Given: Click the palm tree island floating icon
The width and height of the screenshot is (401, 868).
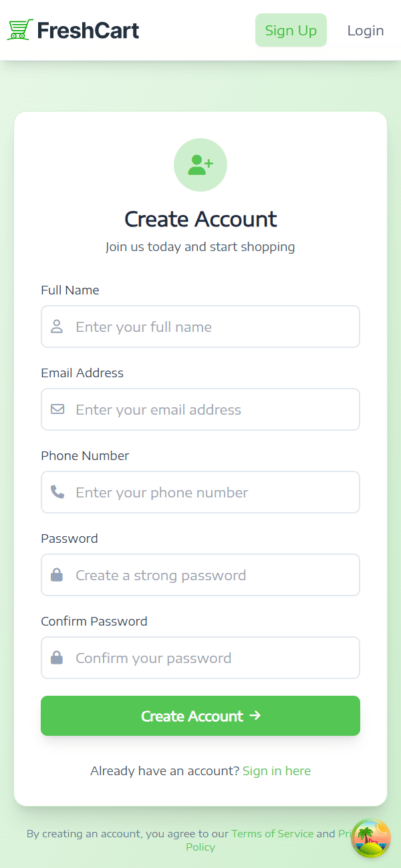Looking at the screenshot, I should [371, 838].
